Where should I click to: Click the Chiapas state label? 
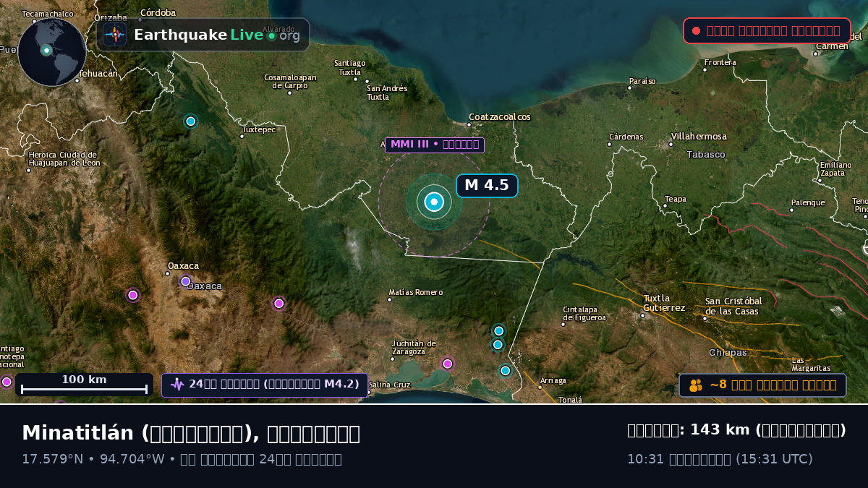tap(728, 353)
